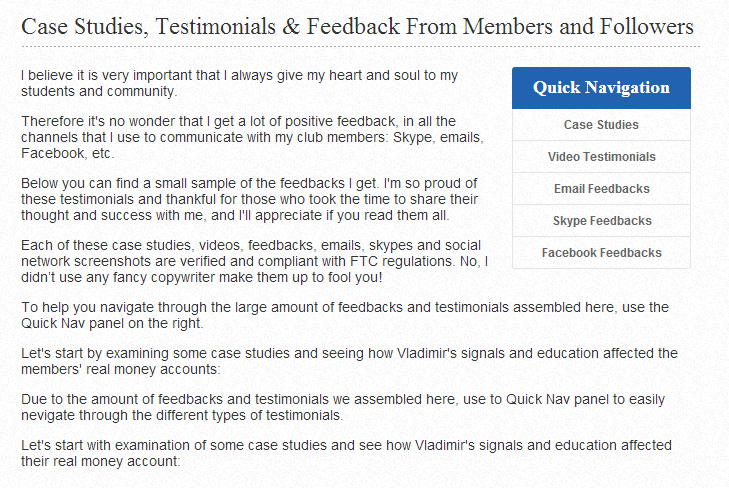Click the paragraph starting 'Each of these case studies'

tap(254, 261)
